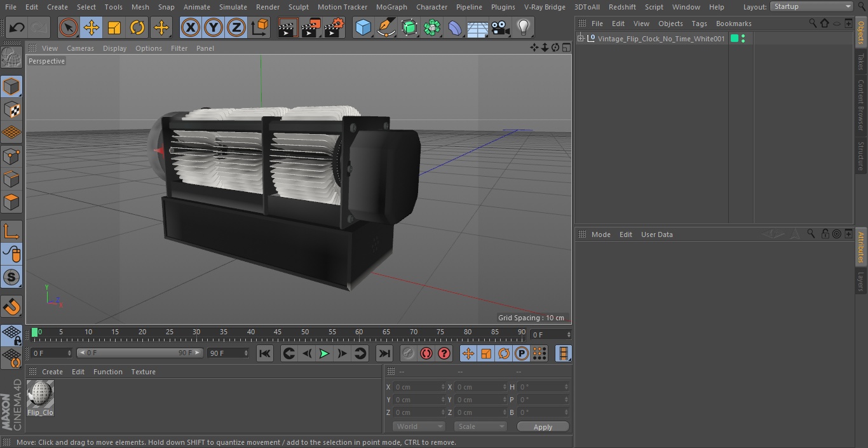
Task: Click Record Active Objects button
Action: point(409,354)
